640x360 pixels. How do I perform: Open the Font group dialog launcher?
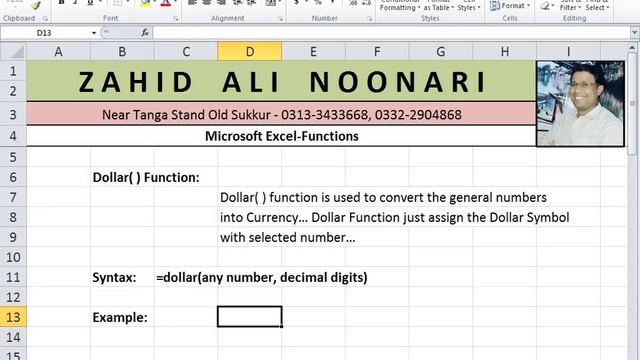pyautogui.click(x=176, y=18)
